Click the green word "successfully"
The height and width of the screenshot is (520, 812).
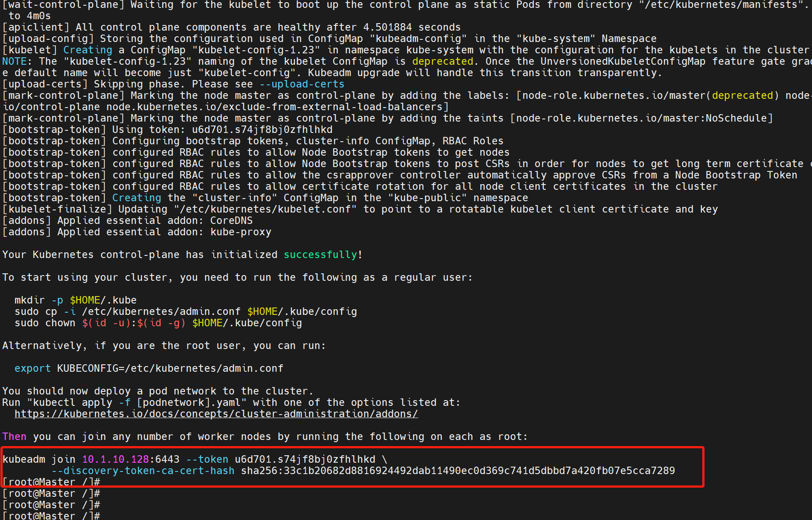point(320,255)
